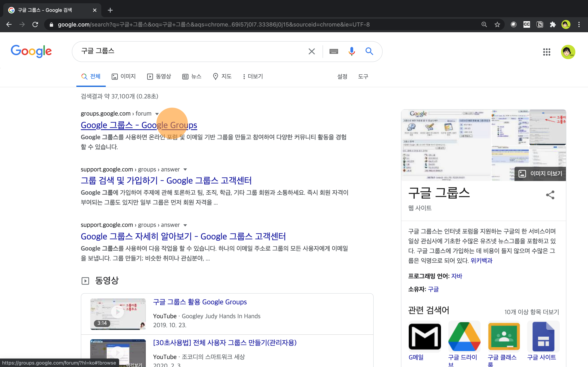The height and width of the screenshot is (367, 588).
Task: Share the 구글 그룹스 knowledge panel
Action: pyautogui.click(x=550, y=195)
